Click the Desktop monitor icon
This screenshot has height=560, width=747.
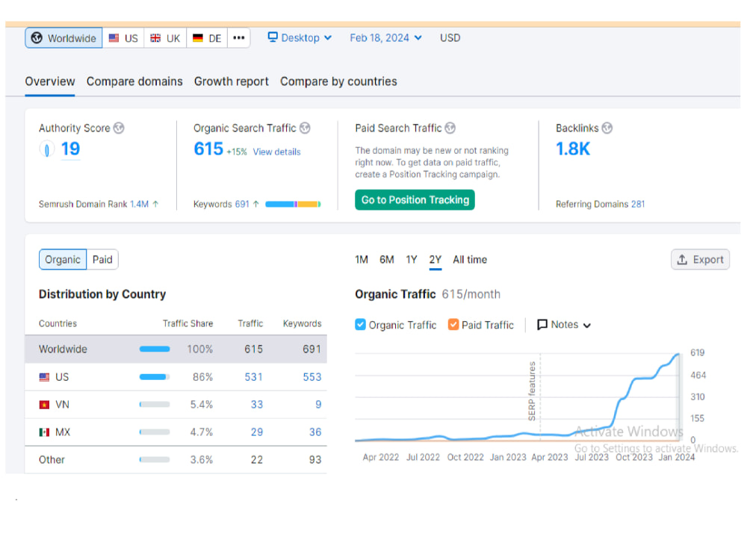point(273,37)
